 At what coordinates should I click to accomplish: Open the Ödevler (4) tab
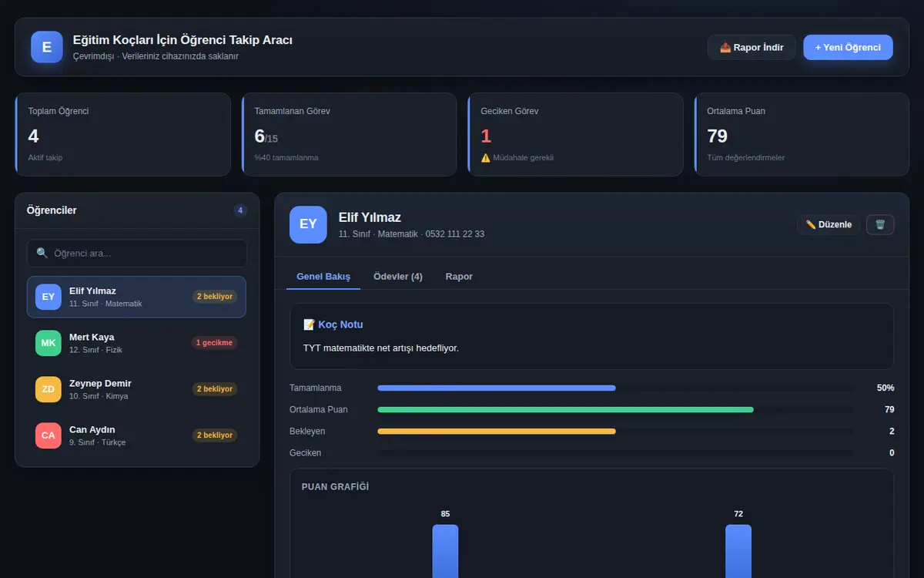[398, 276]
